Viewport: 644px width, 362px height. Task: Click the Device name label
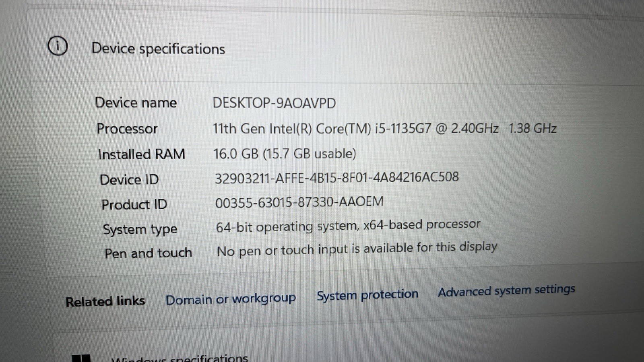136,103
